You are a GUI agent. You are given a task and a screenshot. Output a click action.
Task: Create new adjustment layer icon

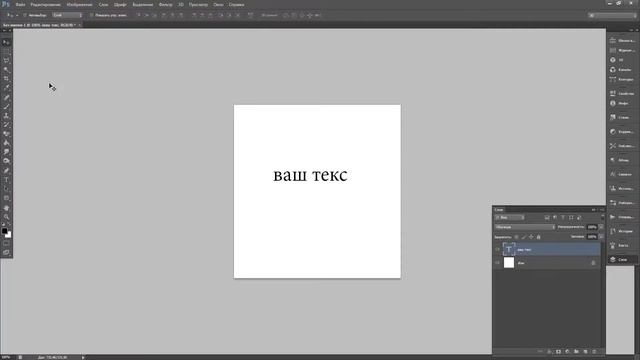point(567,351)
